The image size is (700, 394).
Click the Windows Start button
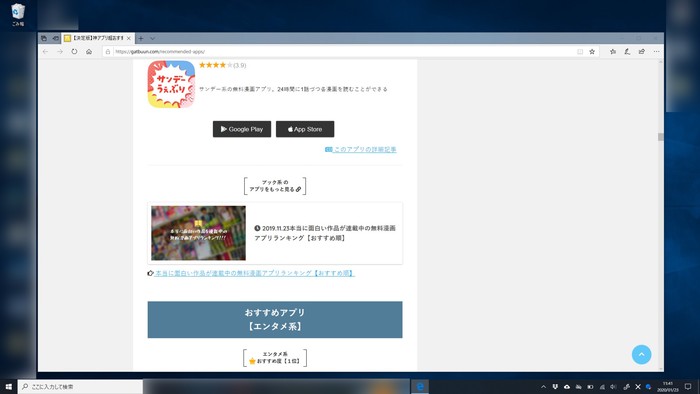[x=8, y=386]
